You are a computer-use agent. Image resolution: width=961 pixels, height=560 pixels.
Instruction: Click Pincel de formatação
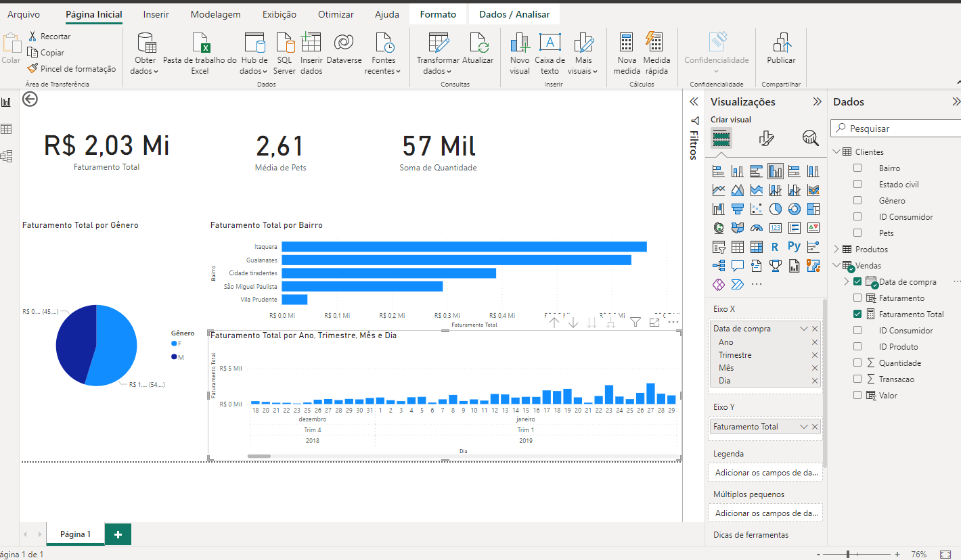pyautogui.click(x=72, y=68)
